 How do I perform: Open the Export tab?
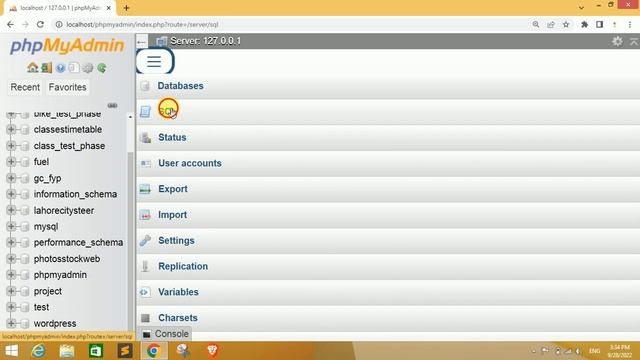pos(173,189)
